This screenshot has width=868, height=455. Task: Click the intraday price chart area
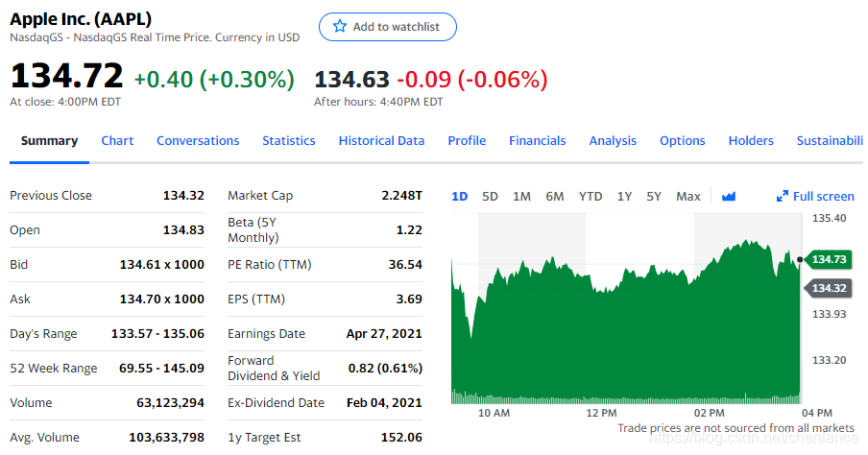[x=625, y=309]
